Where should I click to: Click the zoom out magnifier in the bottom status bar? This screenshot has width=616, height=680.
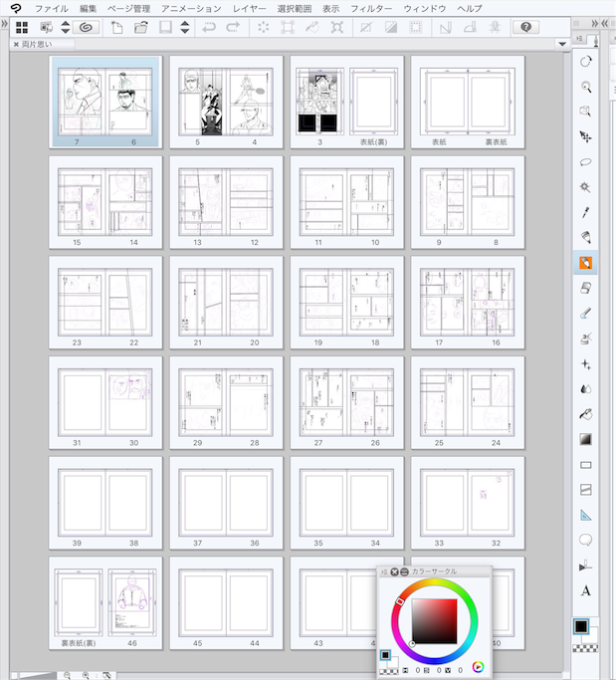(68, 675)
